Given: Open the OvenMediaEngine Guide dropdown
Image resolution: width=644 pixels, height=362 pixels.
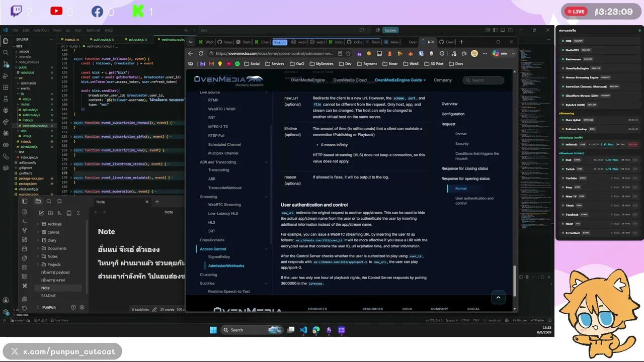Looking at the screenshot, I should (400, 80).
